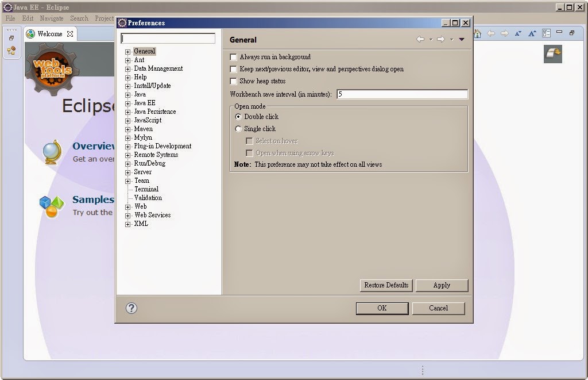Click Welcome page forward arrow icon
588x380 pixels.
505,33
